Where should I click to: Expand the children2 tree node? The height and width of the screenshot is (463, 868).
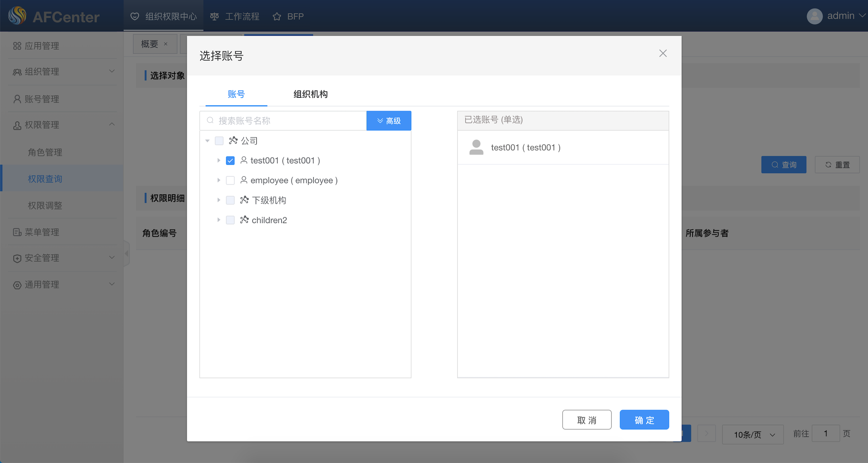pyautogui.click(x=219, y=220)
